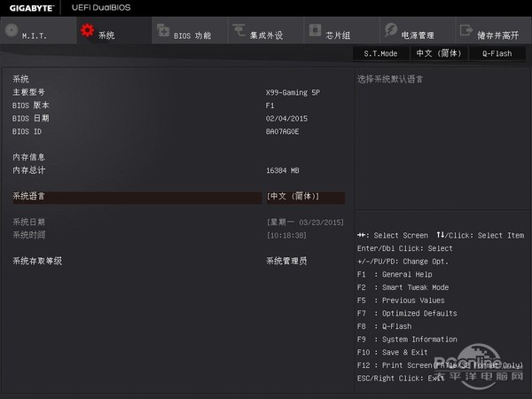Screen dimensions: 532x399
Task: Click the F10 Save & Exit line
Action: tap(393, 352)
